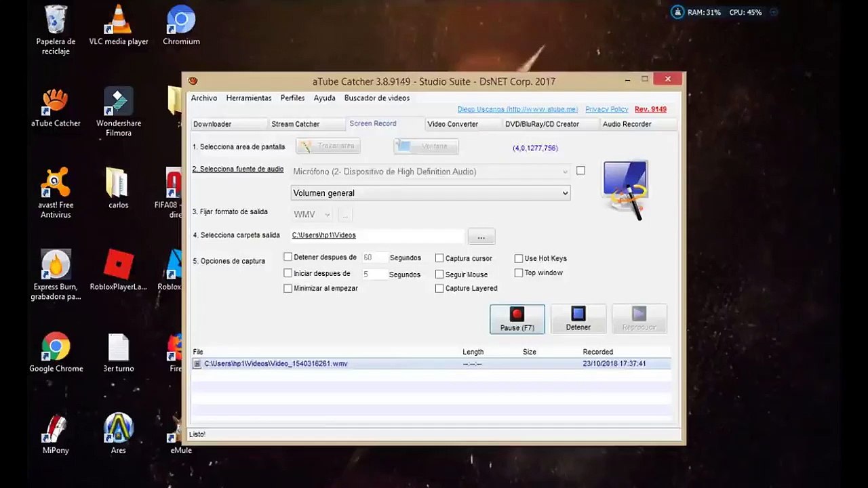Open avast! Free Antivirus shortcut
The height and width of the screenshot is (488, 868).
pos(56,193)
